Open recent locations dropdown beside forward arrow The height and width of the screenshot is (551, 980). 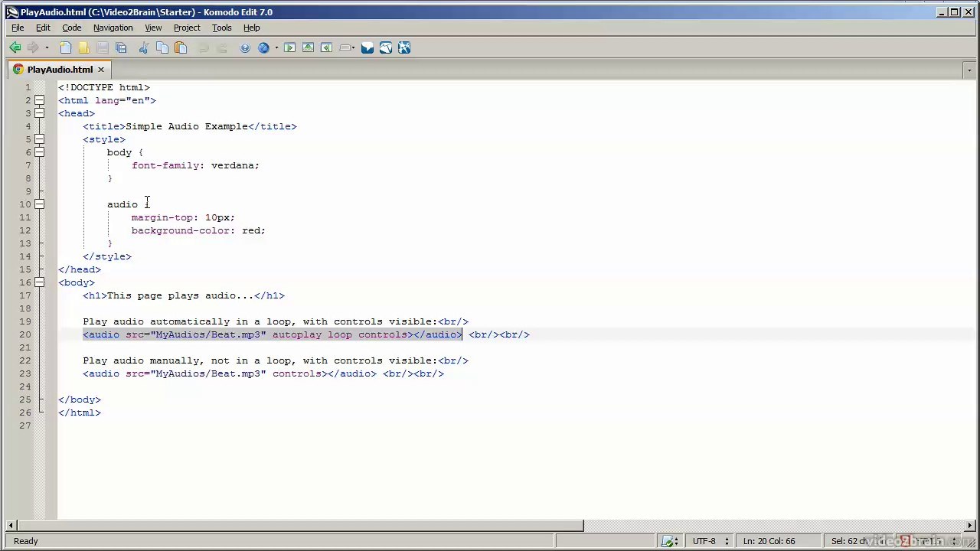pos(47,48)
